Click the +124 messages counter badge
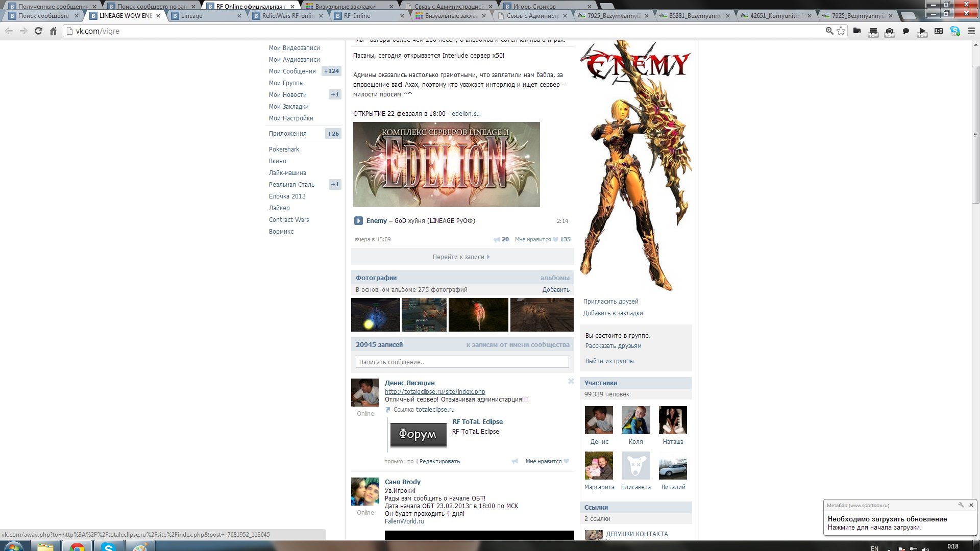Image resolution: width=980 pixels, height=551 pixels. coord(331,71)
